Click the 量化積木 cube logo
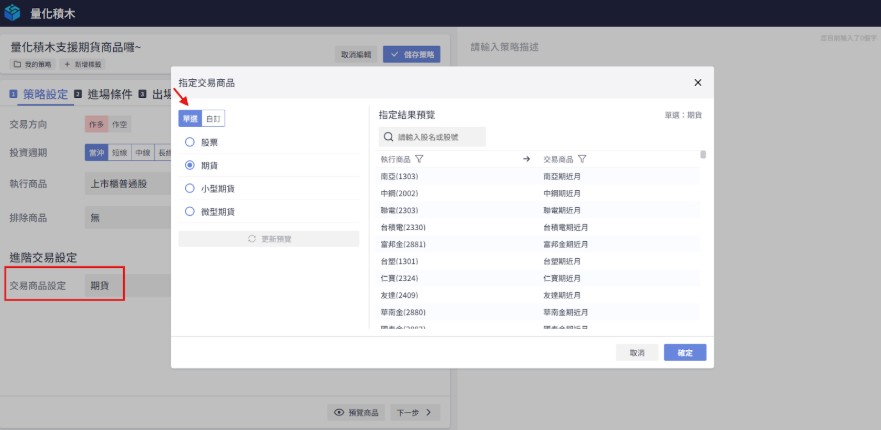The height and width of the screenshot is (430, 881). pyautogui.click(x=13, y=14)
